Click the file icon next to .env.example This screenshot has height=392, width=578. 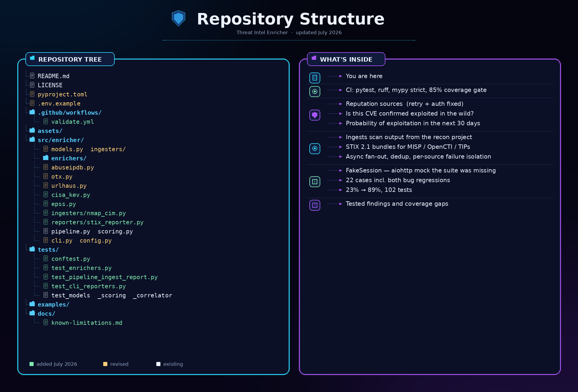(32, 103)
